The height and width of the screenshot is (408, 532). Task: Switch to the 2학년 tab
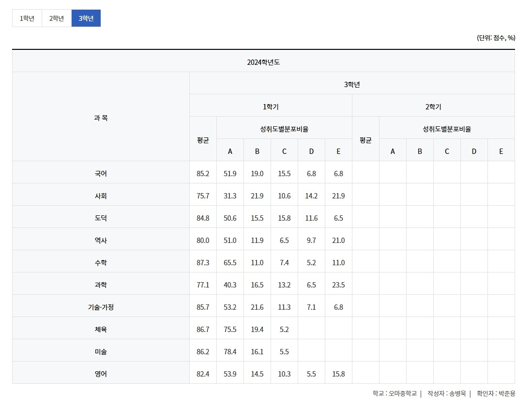[x=57, y=18]
